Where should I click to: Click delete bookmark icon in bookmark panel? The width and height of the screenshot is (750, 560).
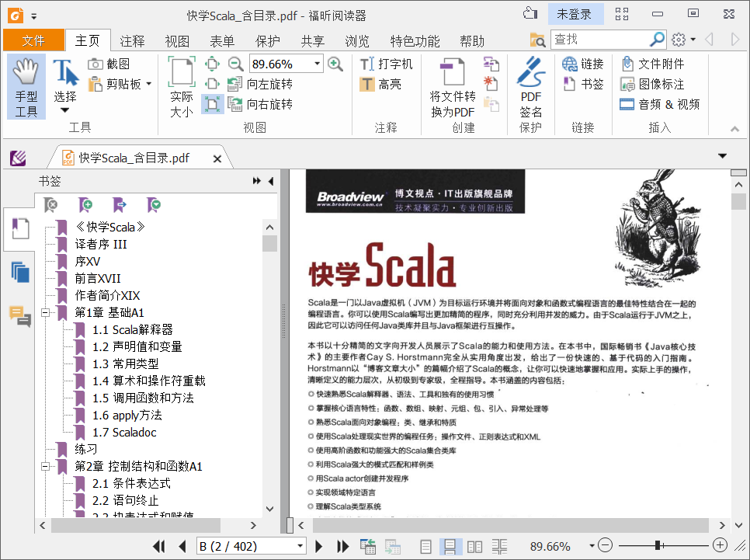click(x=50, y=205)
